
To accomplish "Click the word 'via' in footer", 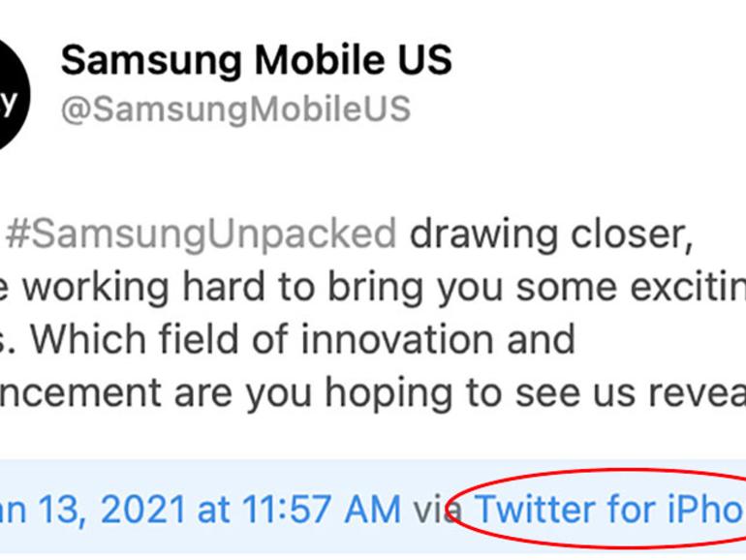I will click(x=437, y=510).
